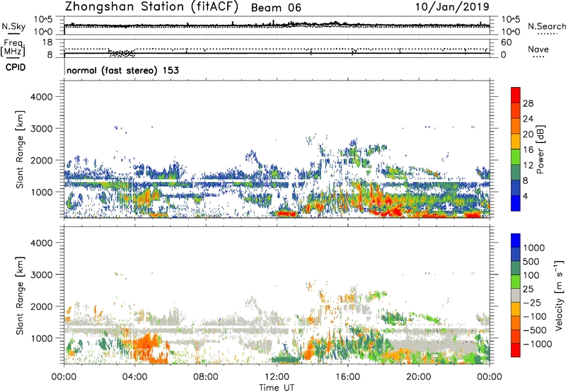Click the 'Time UT' axis label
Image resolution: width=566 pixels, height=392 pixels.
(277, 387)
